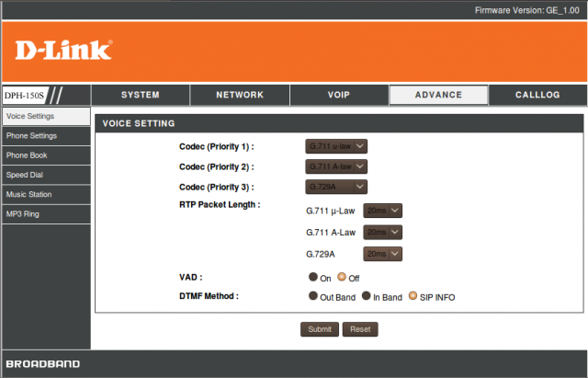Open Phone Settings in the sidebar
Viewport: 588px width, 378px height.
point(46,136)
